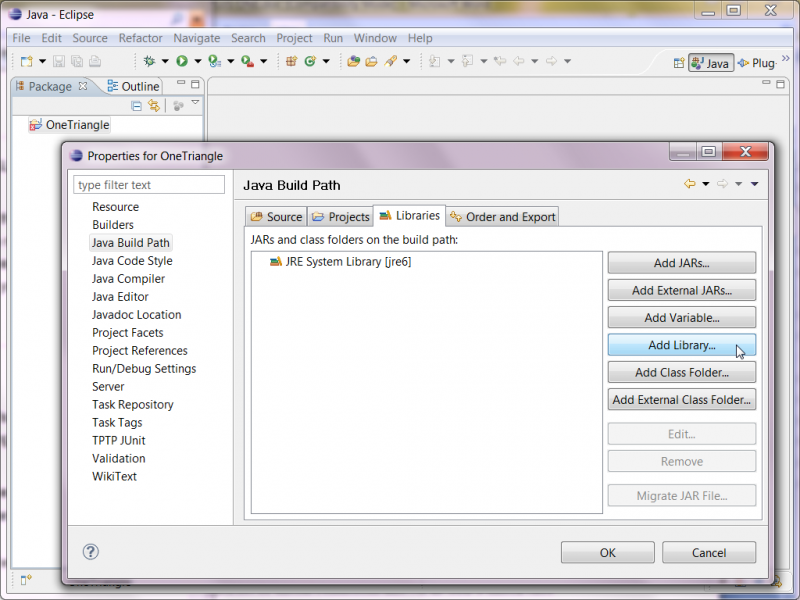Image resolution: width=800 pixels, height=600 pixels.
Task: Toggle Link with Editor in Package Explorer
Action: 154,106
